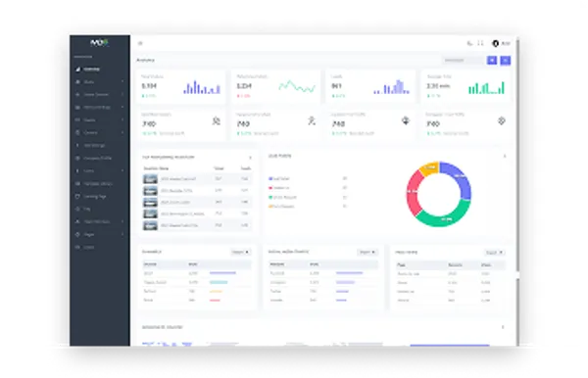Click the logo atop the dark sidebar
The image size is (588, 378).
pos(99,43)
